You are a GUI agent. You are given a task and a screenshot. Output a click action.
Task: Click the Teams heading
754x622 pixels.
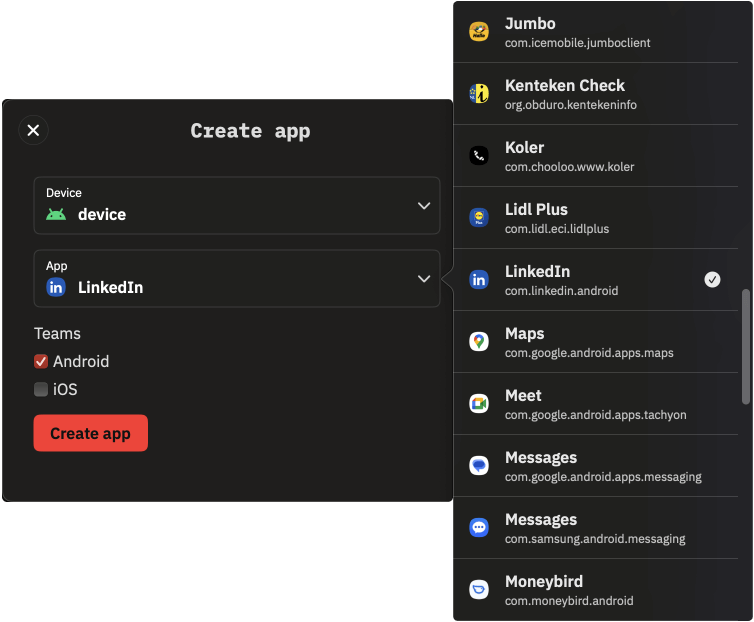[x=57, y=333]
